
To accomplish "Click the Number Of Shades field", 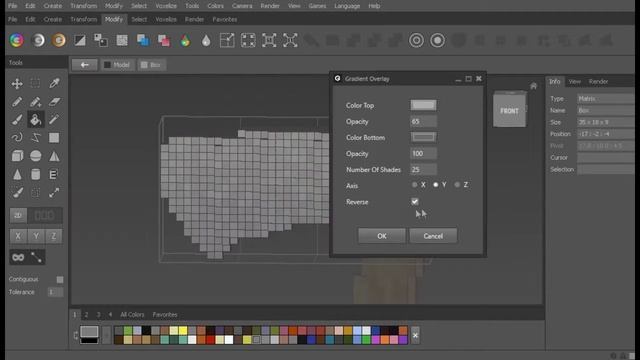I will coord(423,169).
